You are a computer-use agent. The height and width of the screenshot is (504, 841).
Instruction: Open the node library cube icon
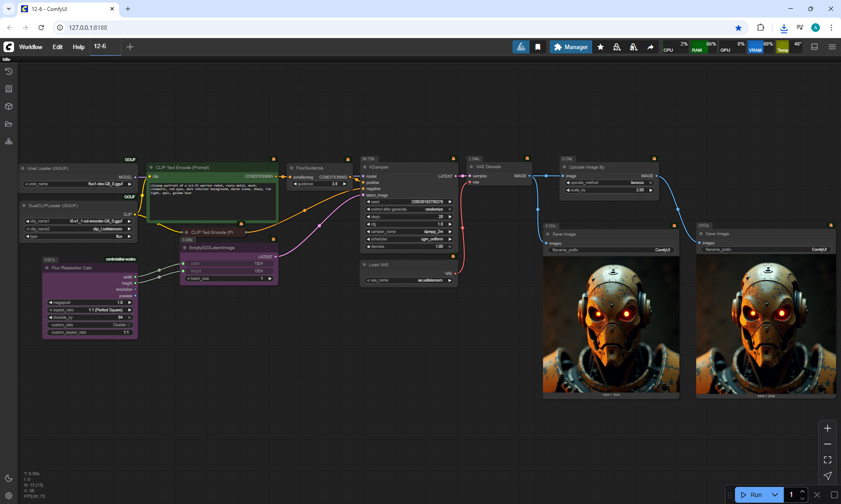pyautogui.click(x=9, y=106)
